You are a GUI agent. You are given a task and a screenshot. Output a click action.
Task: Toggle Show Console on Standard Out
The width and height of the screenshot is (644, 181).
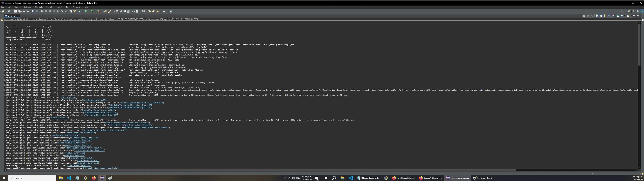click(x=609, y=16)
